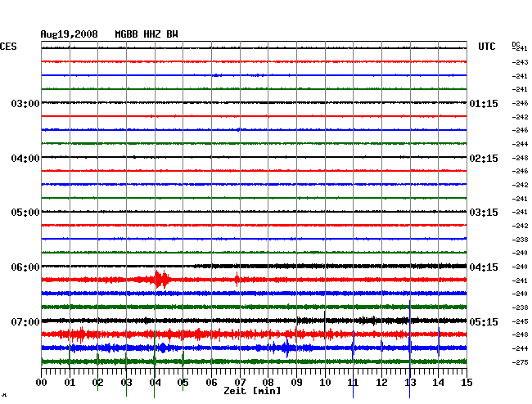
Task: Select the 07:00 CES time label
Action: pos(25,321)
